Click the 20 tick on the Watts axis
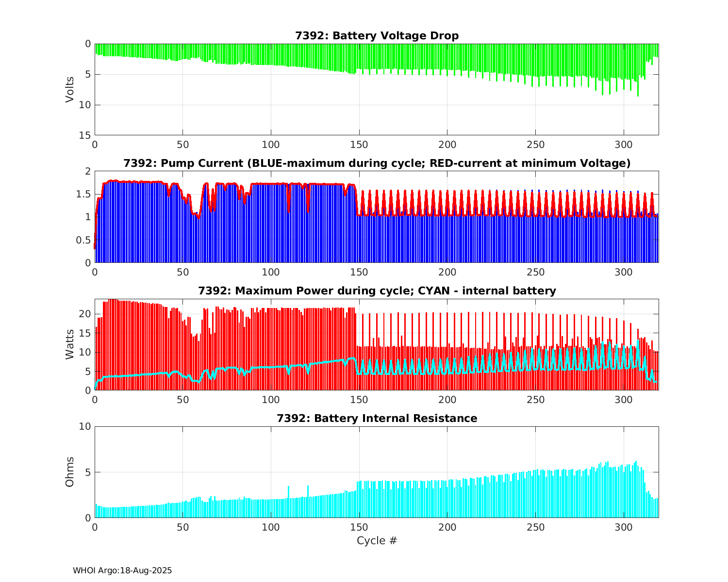Screen dimensions: 728x582 pyautogui.click(x=86, y=314)
